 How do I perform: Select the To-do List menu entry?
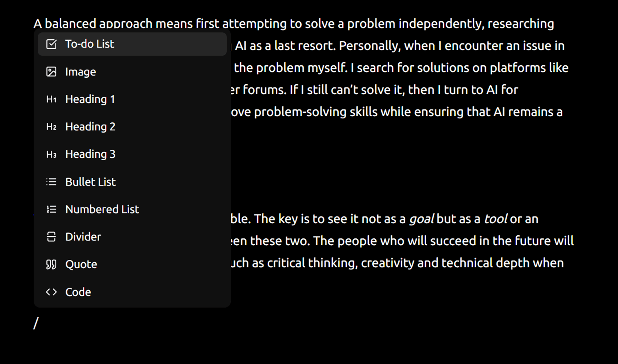click(x=132, y=44)
